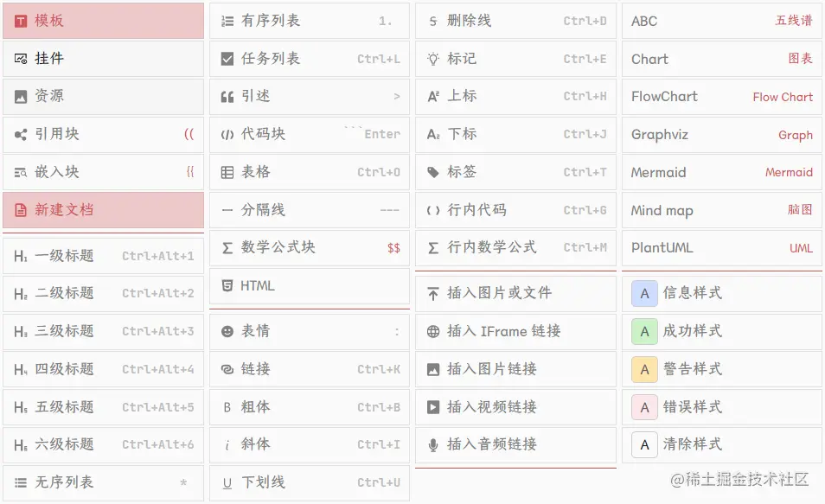Open the 资源 resources panel
825x504 pixels.
point(103,96)
